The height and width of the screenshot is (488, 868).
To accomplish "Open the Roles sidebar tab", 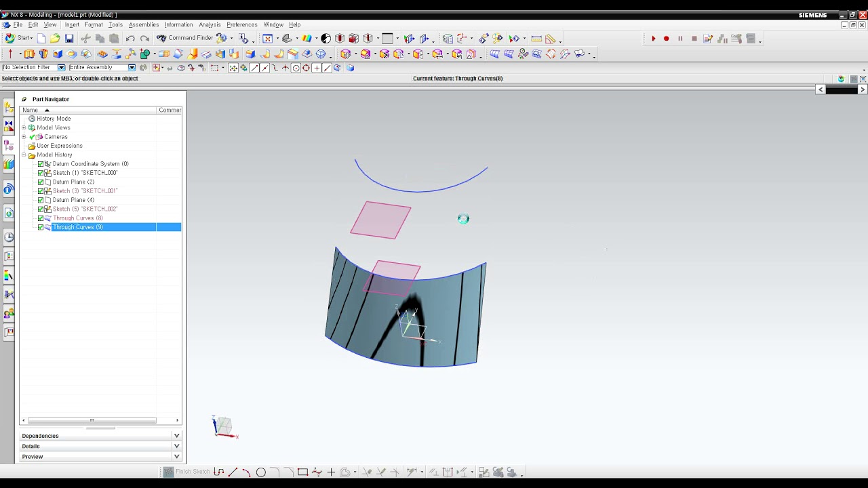I will click(9, 313).
